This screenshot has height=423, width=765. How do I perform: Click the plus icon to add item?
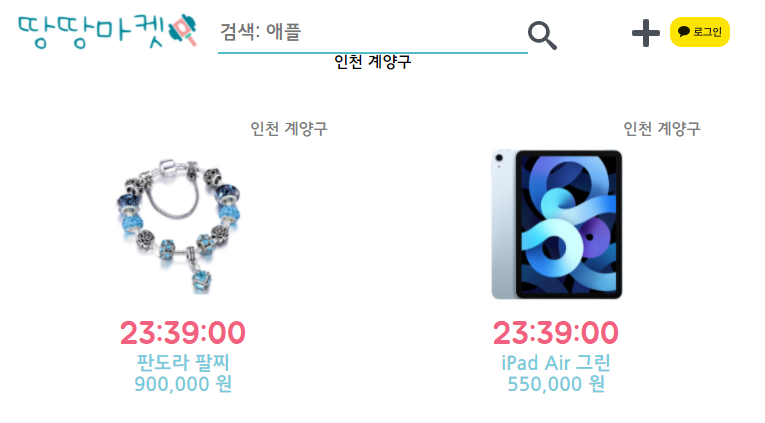click(x=645, y=33)
